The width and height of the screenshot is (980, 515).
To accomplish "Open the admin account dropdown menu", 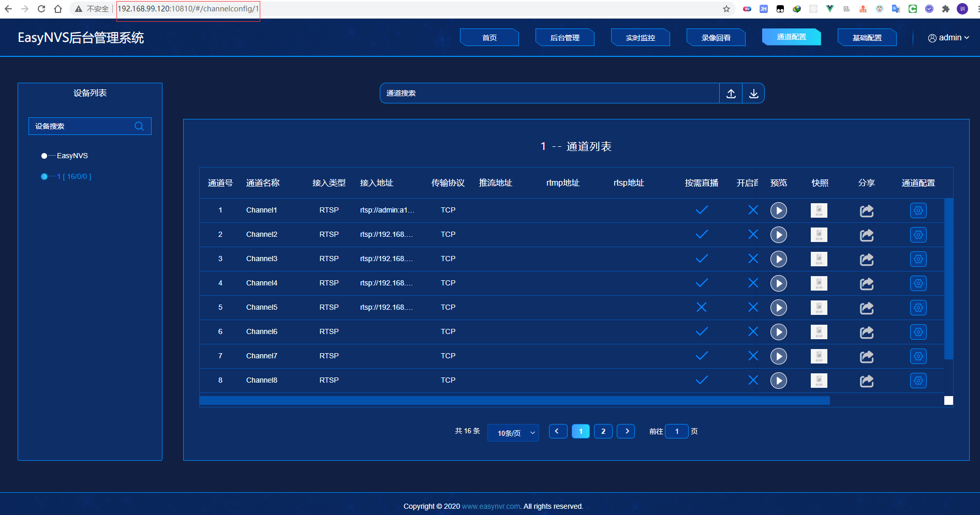I will click(x=948, y=37).
